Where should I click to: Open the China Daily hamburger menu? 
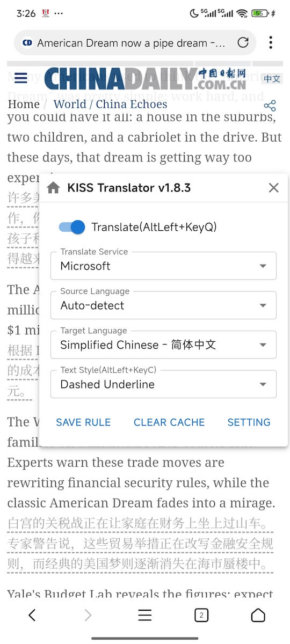(x=21, y=78)
